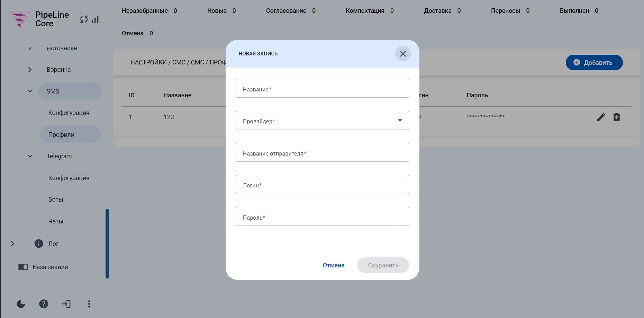The height and width of the screenshot is (318, 644).
Task: Open Чаты in the sidebar
Action: tap(56, 221)
